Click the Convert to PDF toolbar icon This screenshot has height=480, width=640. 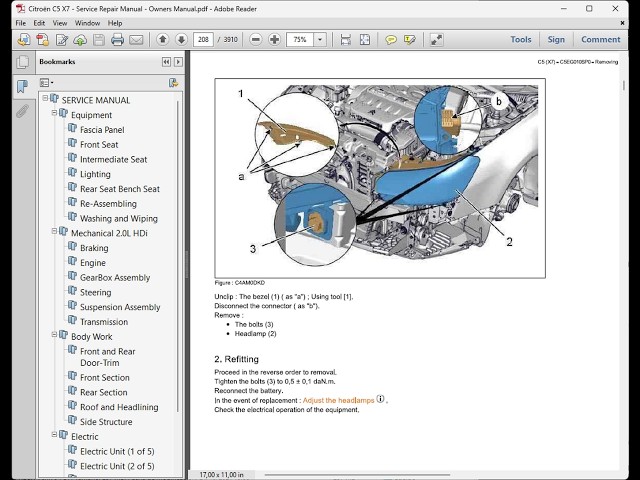(x=42, y=40)
